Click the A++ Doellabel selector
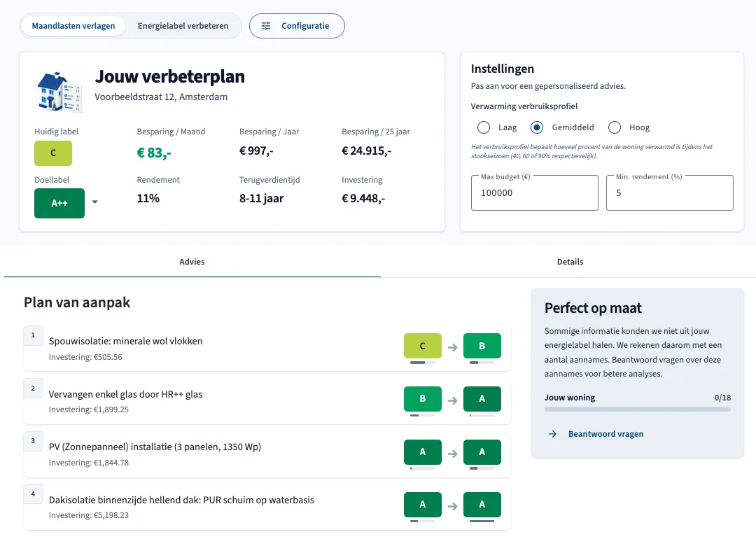Image resolution: width=756 pixels, height=546 pixels. point(59,203)
